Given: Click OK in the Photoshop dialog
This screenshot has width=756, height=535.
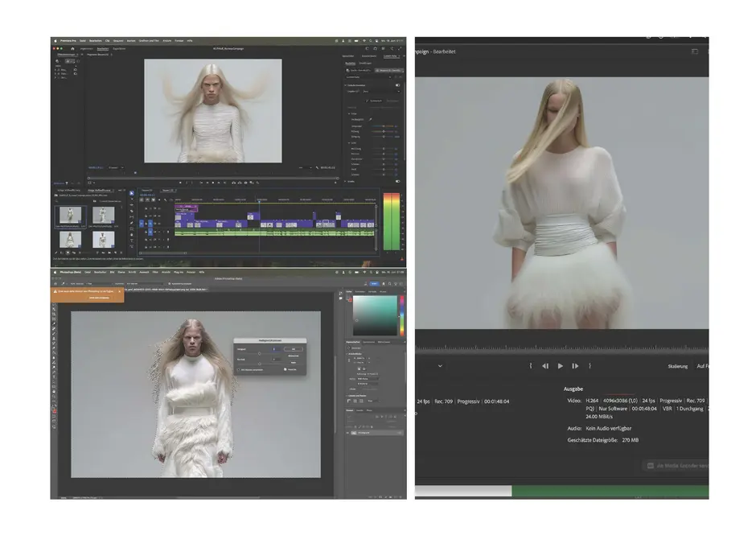Looking at the screenshot, I should [294, 348].
